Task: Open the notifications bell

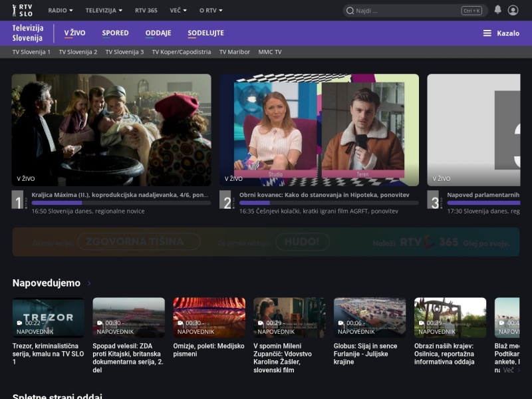Action: tap(497, 10)
